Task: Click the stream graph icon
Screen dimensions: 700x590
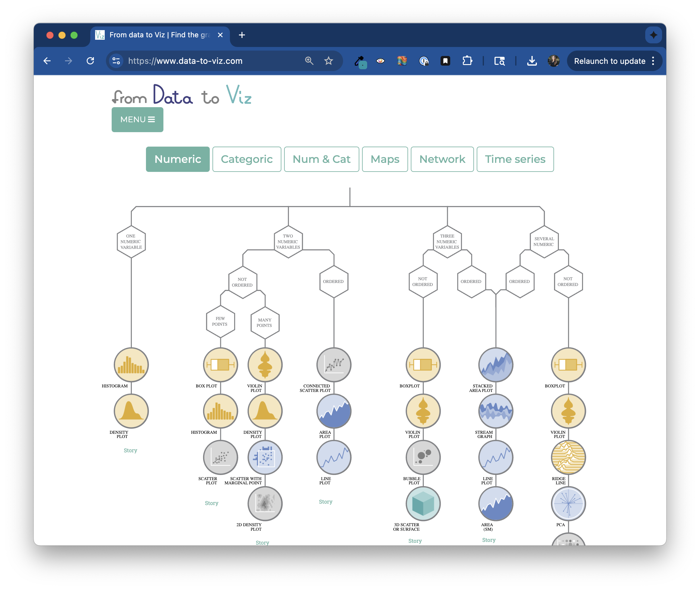Action: click(x=496, y=411)
